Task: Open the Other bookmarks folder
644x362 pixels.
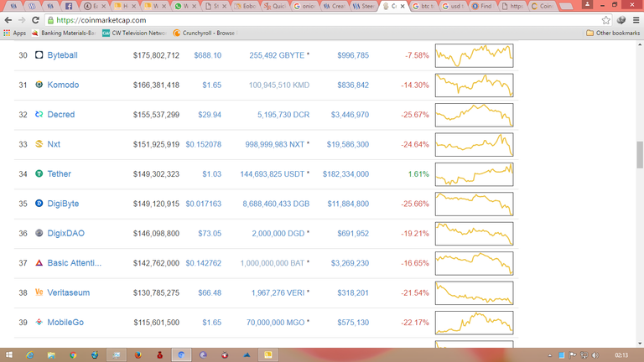Action: (613, 33)
